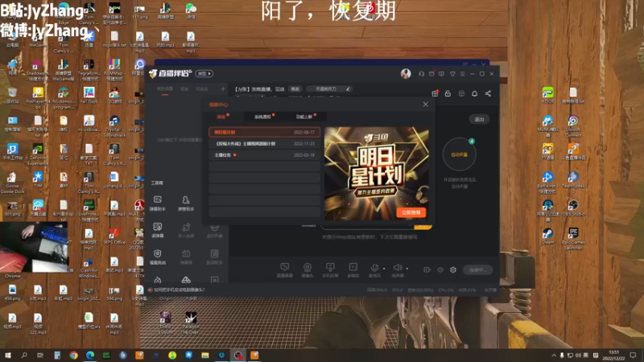644x362 pixels.
Task: Click the feedback chat icon in title bar
Action: click(x=441, y=74)
